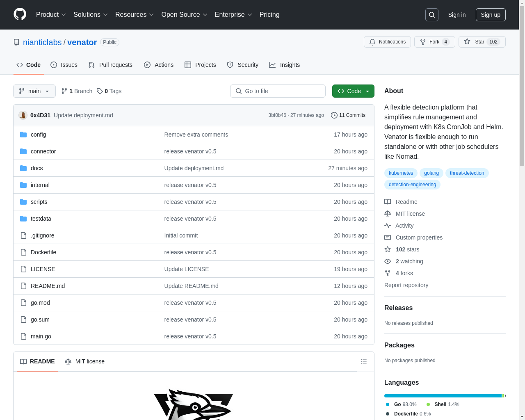Click the scripts folder icon

click(x=23, y=202)
